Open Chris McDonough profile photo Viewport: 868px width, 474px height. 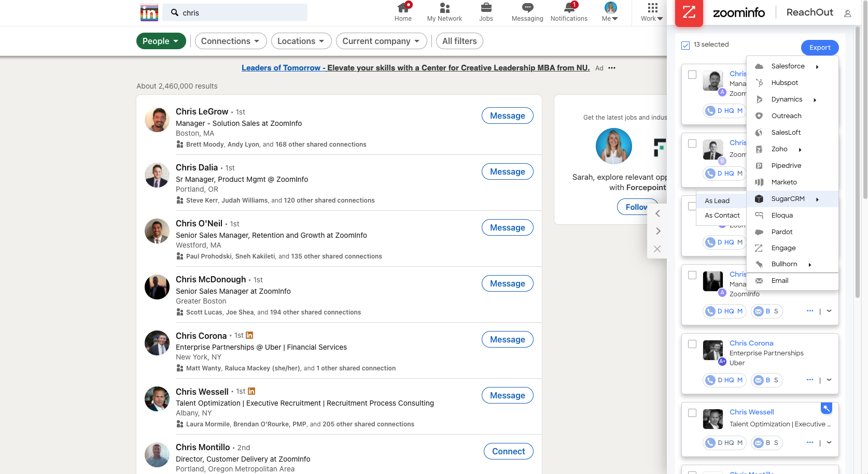(x=157, y=287)
